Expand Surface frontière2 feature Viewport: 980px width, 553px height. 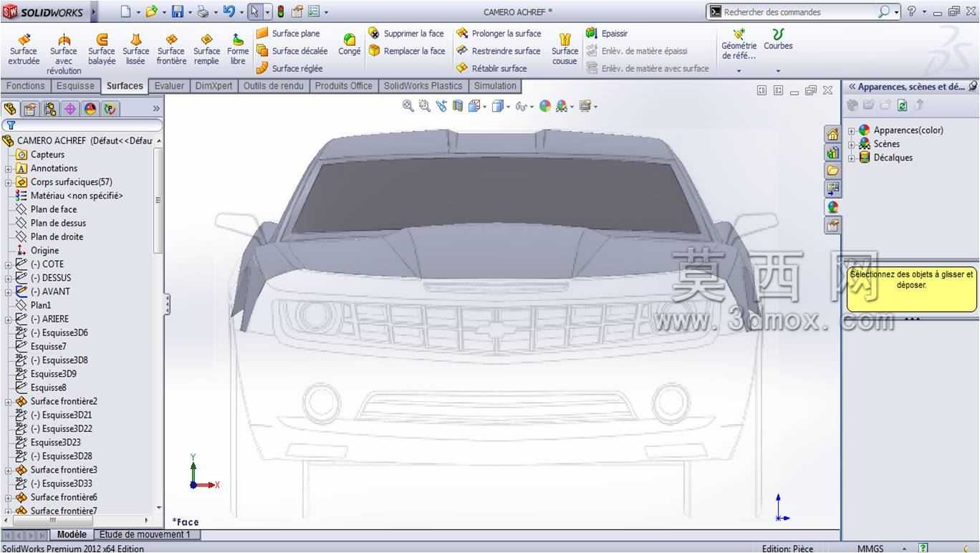pos(8,402)
